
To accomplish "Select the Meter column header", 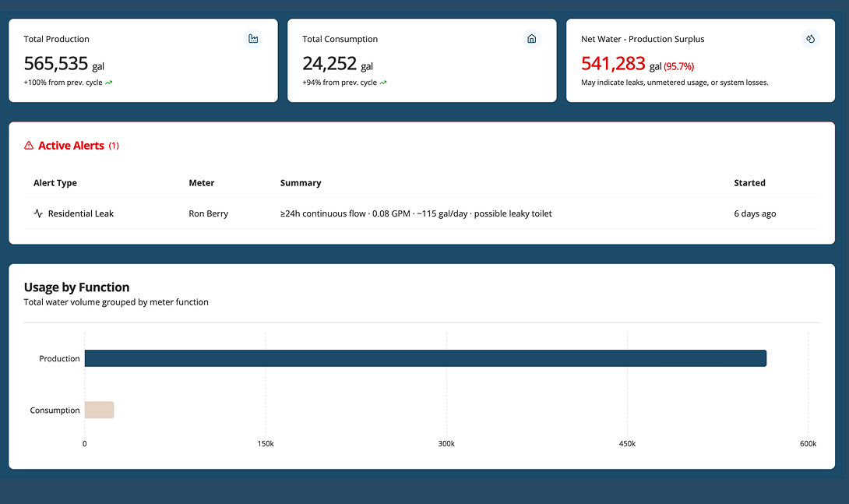I will [201, 182].
